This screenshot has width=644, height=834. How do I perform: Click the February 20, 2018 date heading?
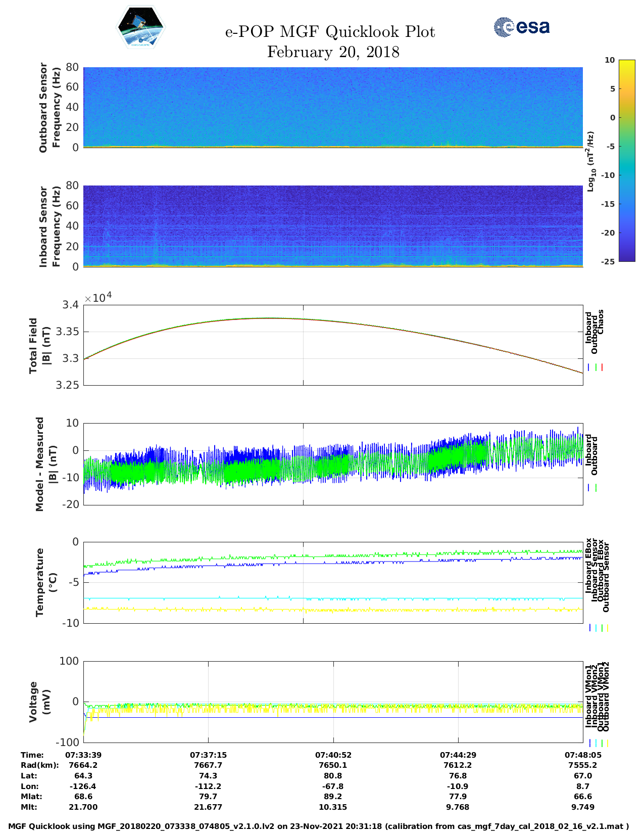tap(333, 52)
